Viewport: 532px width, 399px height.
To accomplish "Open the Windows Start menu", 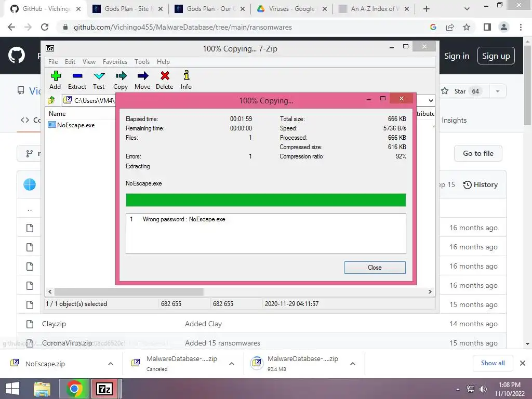I will (x=12, y=389).
